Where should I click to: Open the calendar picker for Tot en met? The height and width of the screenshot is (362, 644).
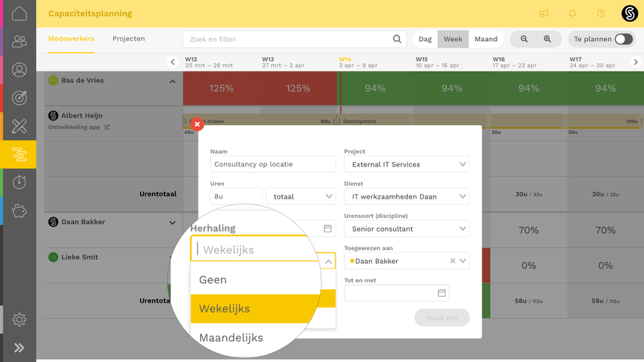point(442,293)
